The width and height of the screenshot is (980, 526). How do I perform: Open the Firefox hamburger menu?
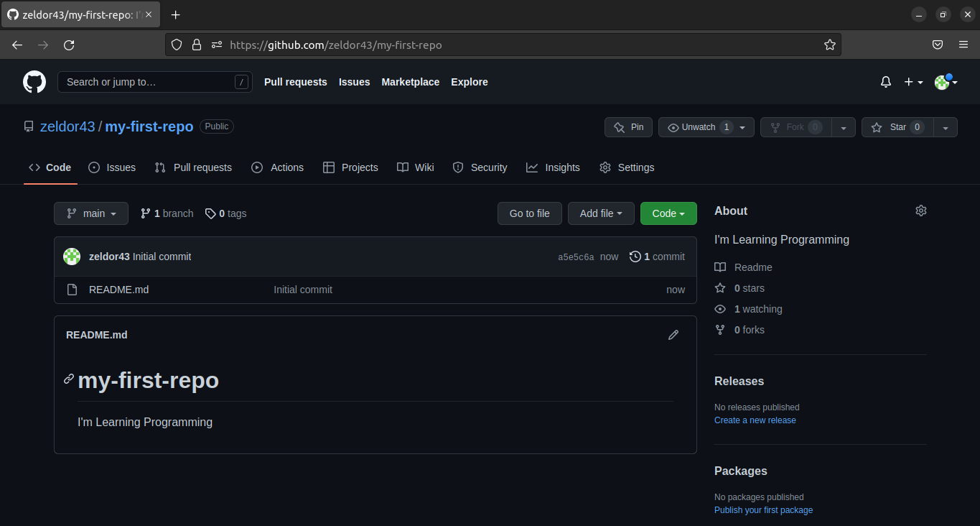click(963, 45)
